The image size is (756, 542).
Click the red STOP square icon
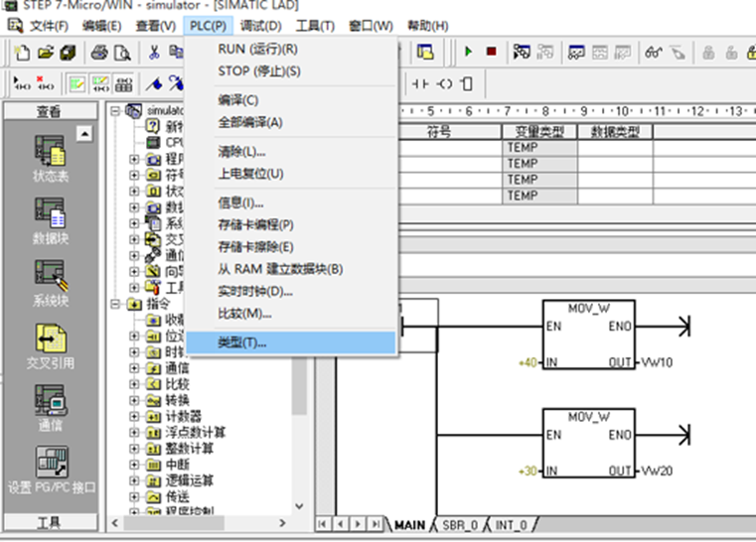point(492,51)
